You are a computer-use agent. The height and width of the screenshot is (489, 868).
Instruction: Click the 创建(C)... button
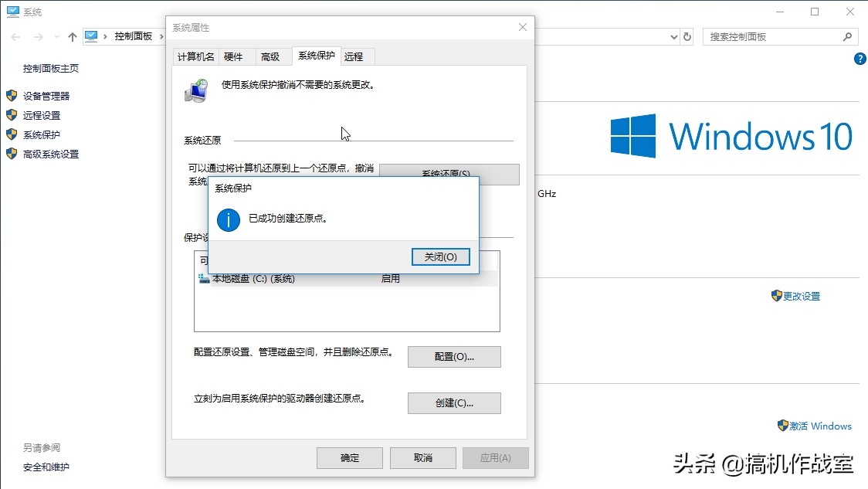click(x=454, y=402)
